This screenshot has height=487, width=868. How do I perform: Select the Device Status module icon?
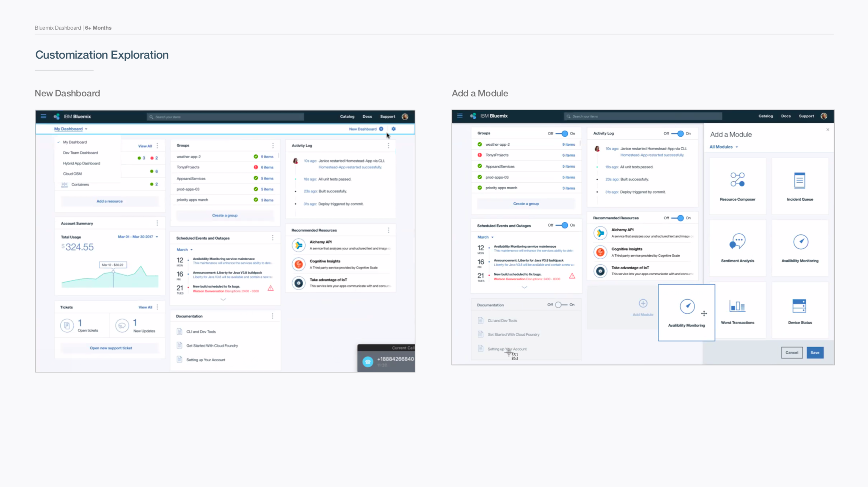point(799,306)
